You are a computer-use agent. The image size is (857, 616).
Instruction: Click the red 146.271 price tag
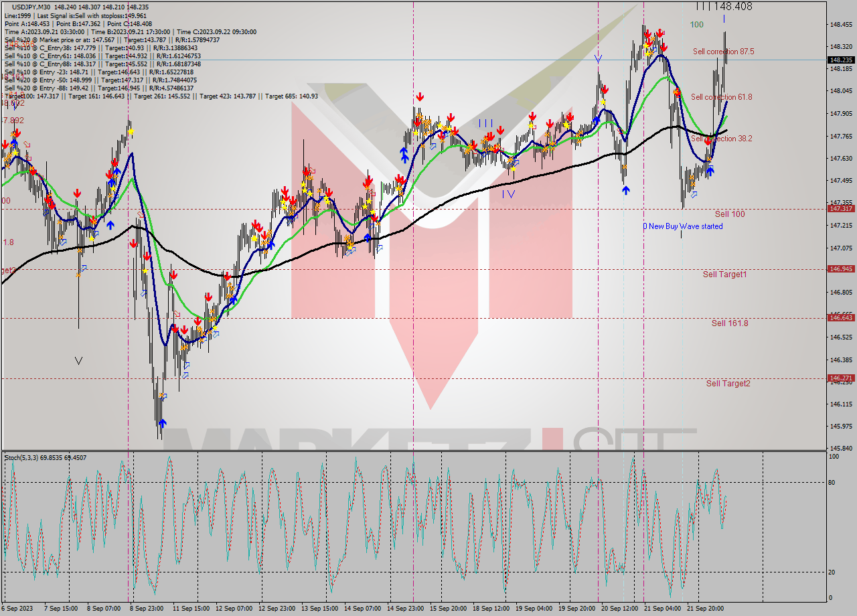840,378
